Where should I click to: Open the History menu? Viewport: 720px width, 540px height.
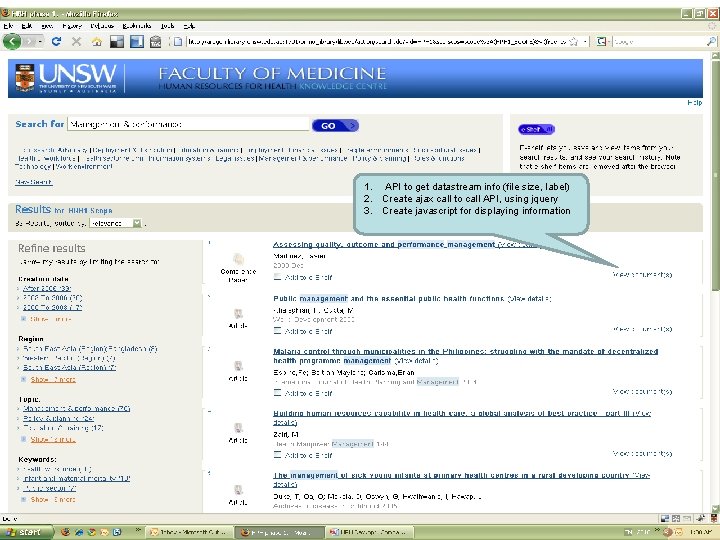[72, 26]
